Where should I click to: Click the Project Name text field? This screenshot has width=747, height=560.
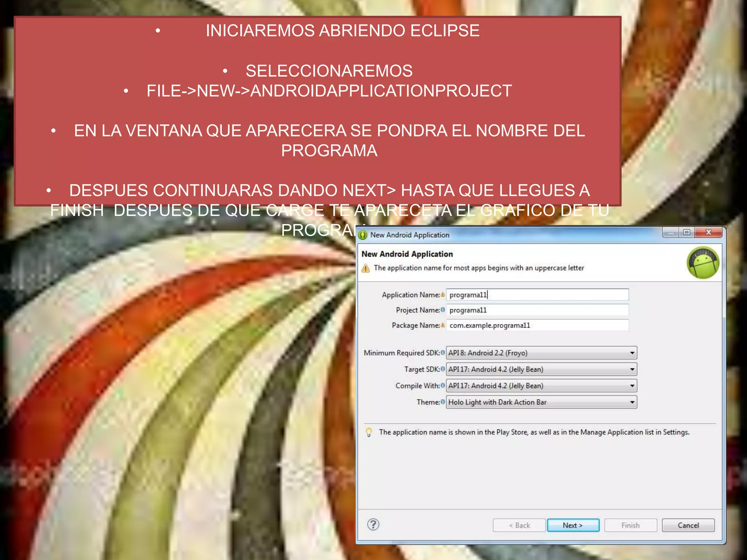(537, 310)
